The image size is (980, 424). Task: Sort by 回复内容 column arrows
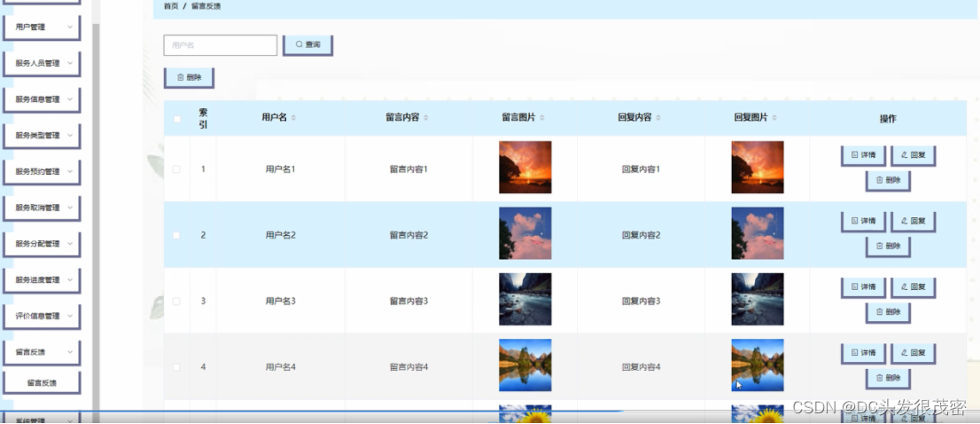658,118
